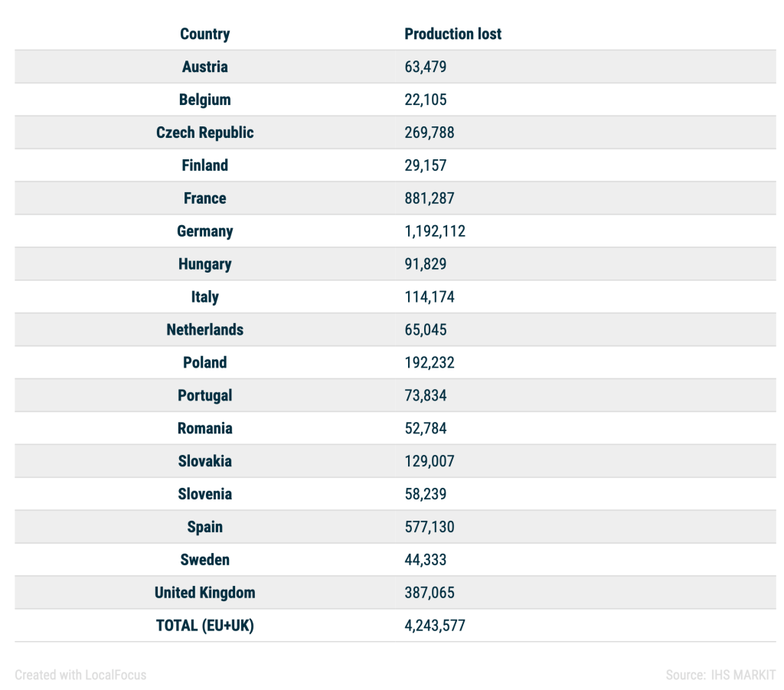Click the Italy country cell
The image size is (784, 690).
(x=204, y=297)
